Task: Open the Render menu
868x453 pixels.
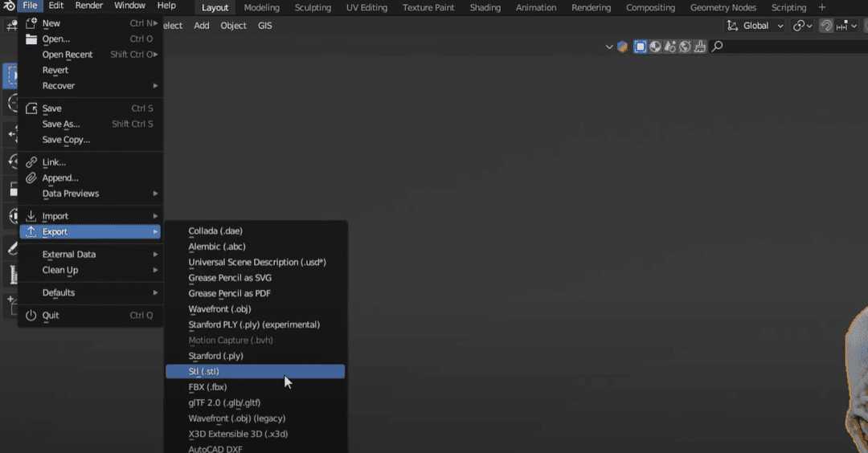Action: point(89,6)
